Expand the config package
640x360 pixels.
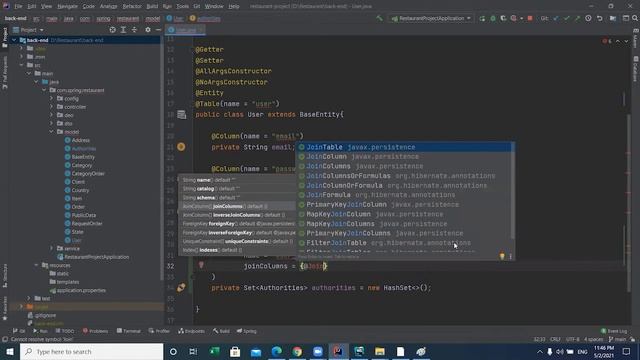51,98
